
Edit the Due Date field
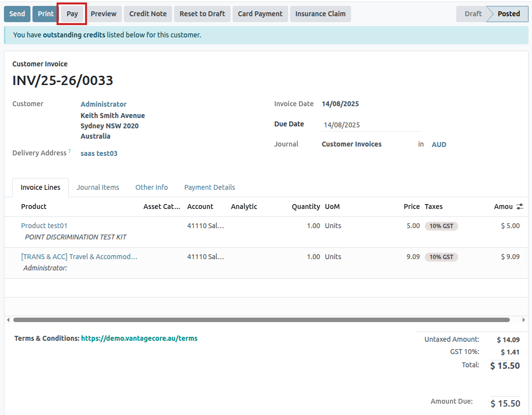371,125
